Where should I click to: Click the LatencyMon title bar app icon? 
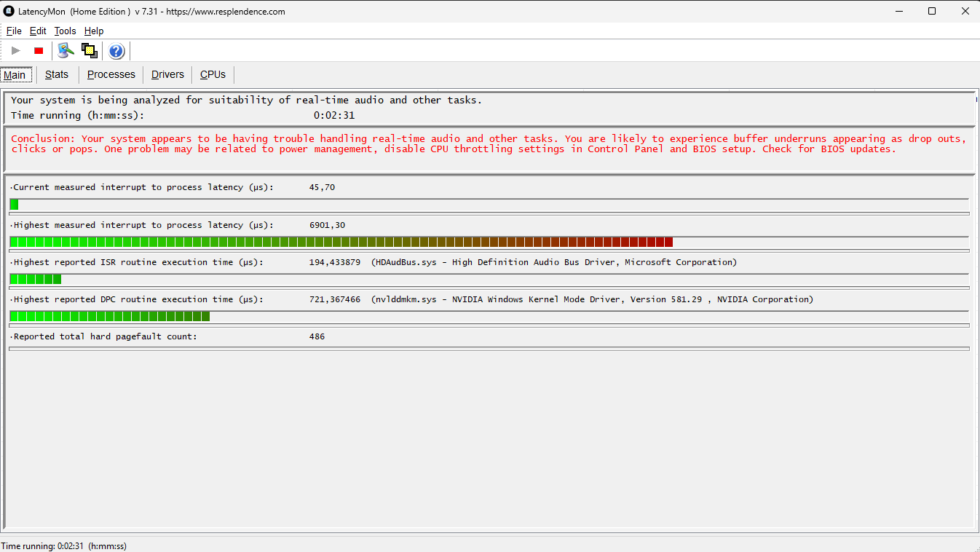[9, 12]
